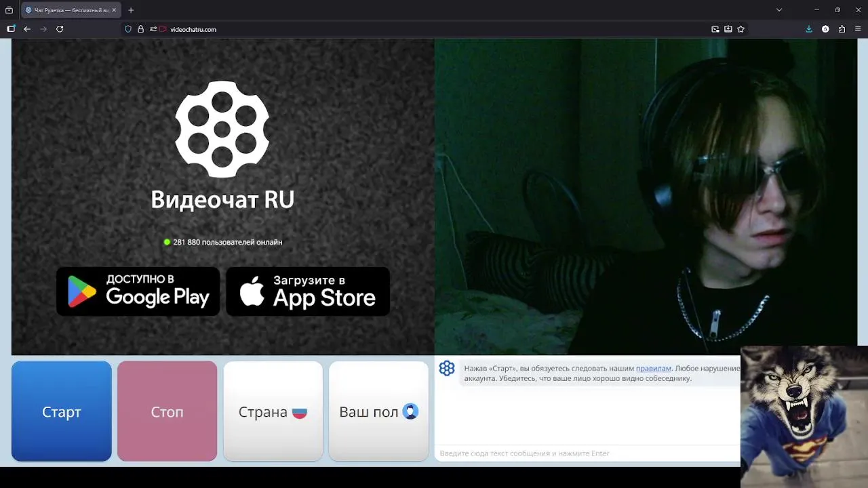Reload the current page
This screenshot has width=868, height=488.
(x=60, y=29)
